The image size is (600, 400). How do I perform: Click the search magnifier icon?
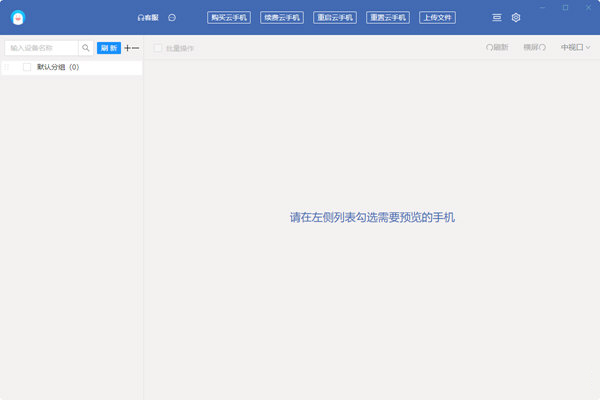point(86,48)
